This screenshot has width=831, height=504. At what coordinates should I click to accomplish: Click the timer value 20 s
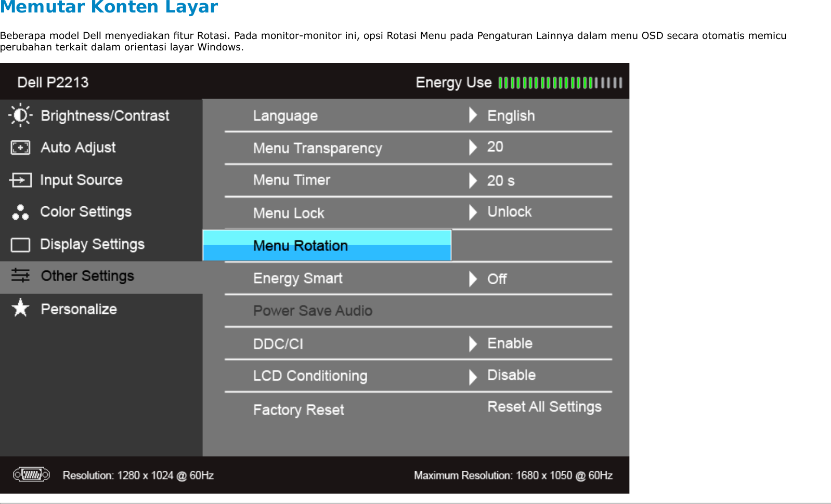tap(501, 181)
